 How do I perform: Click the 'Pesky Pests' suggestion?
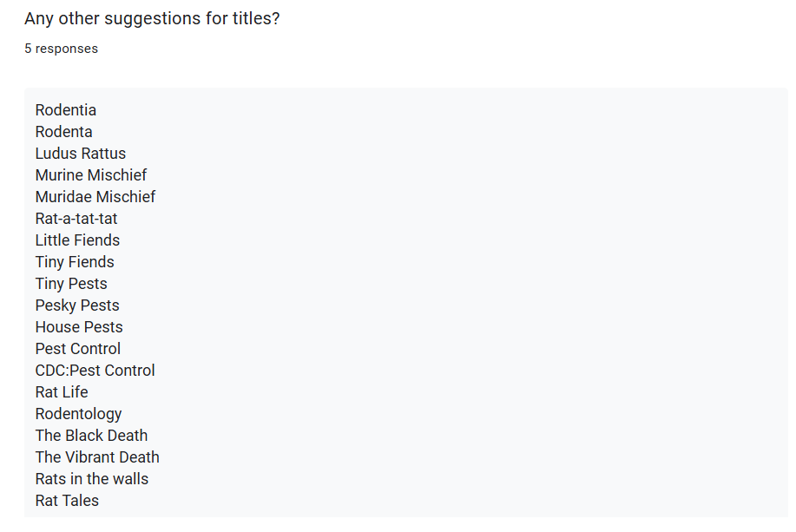click(77, 305)
